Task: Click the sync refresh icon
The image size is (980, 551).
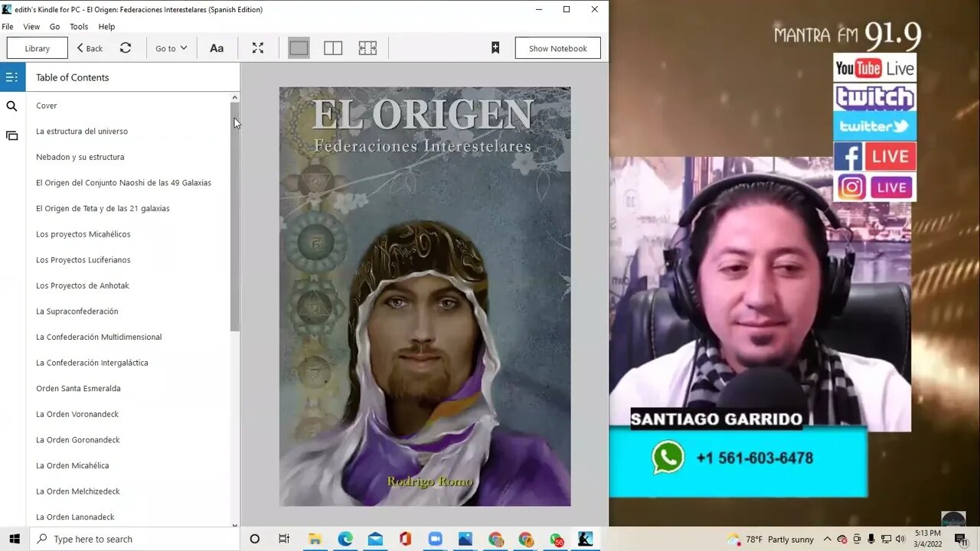Action: point(126,48)
